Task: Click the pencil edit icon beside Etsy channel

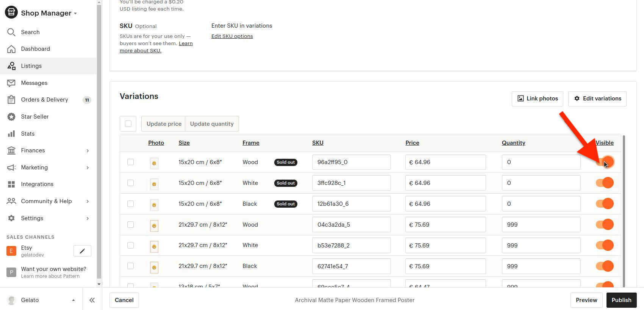Action: click(82, 251)
